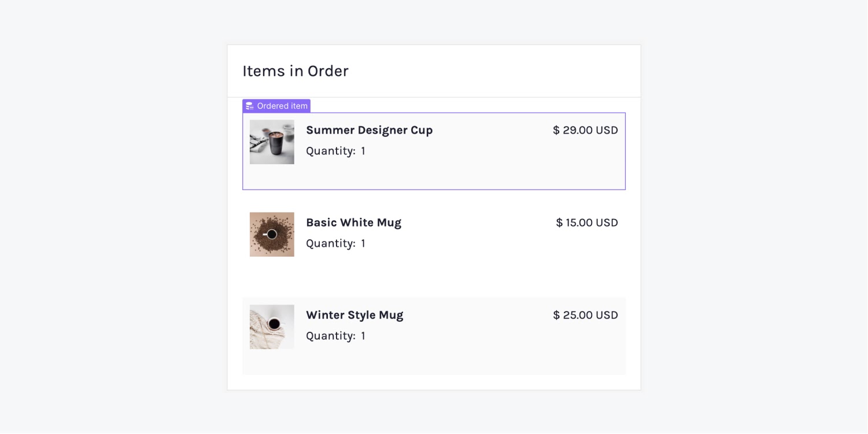Select the Basic White Mug product name
The width and height of the screenshot is (868, 434).
coord(354,222)
